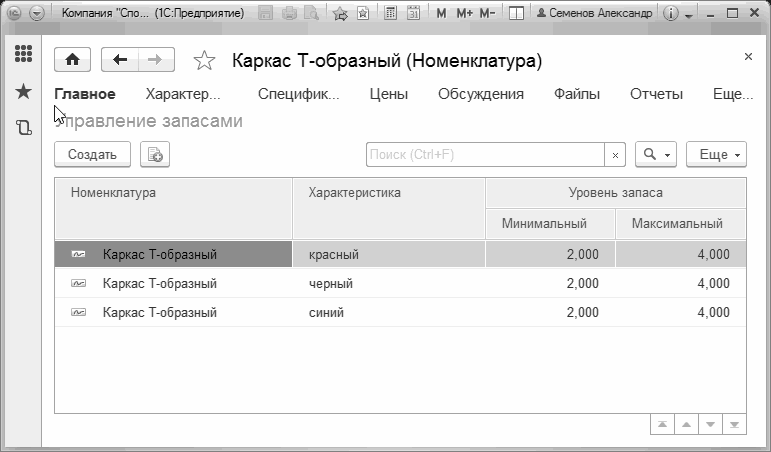Screen dimensions: 771x452
Task: Open the Calendar icon in title bar
Action: (414, 13)
